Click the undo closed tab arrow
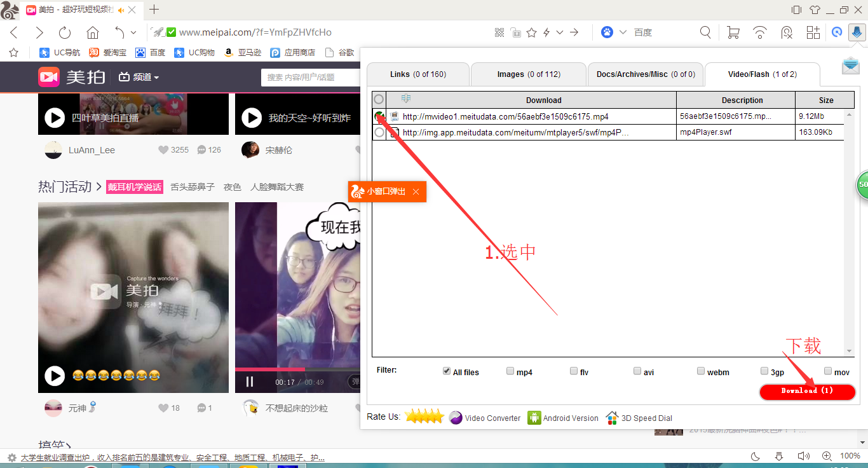This screenshot has height=468, width=868. (120, 32)
